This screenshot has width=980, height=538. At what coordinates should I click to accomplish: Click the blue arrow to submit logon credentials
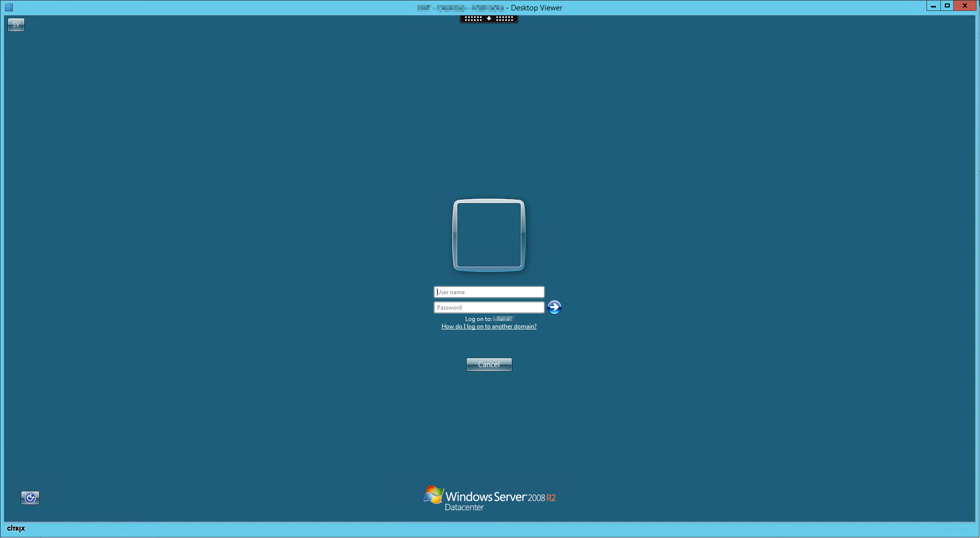tap(554, 307)
